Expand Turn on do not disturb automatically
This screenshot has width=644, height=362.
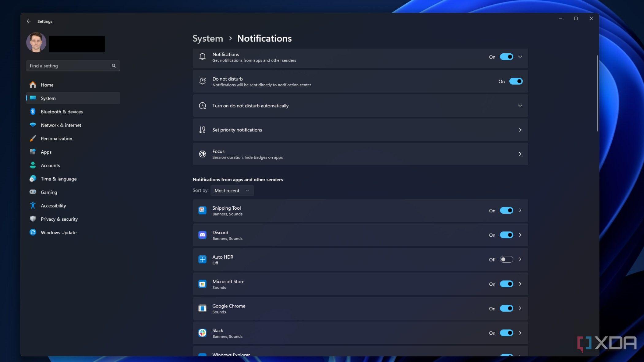pyautogui.click(x=520, y=105)
